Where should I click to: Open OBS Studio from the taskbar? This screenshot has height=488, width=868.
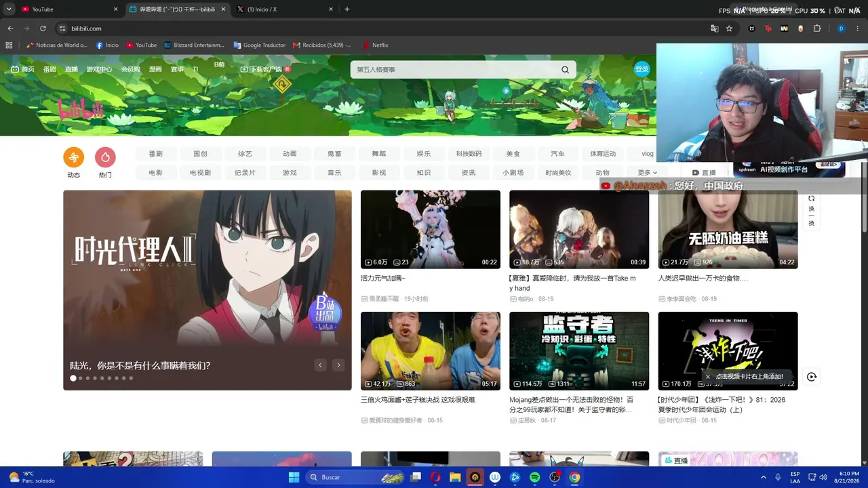click(555, 477)
